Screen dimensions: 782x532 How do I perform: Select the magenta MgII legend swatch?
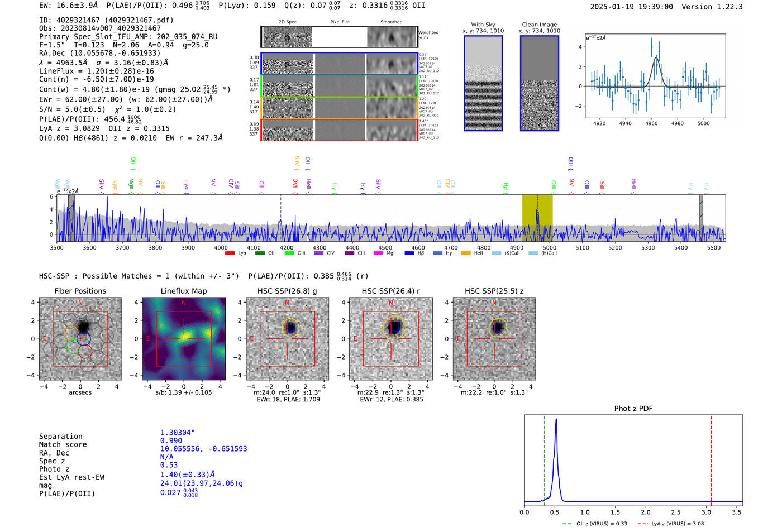tap(378, 253)
